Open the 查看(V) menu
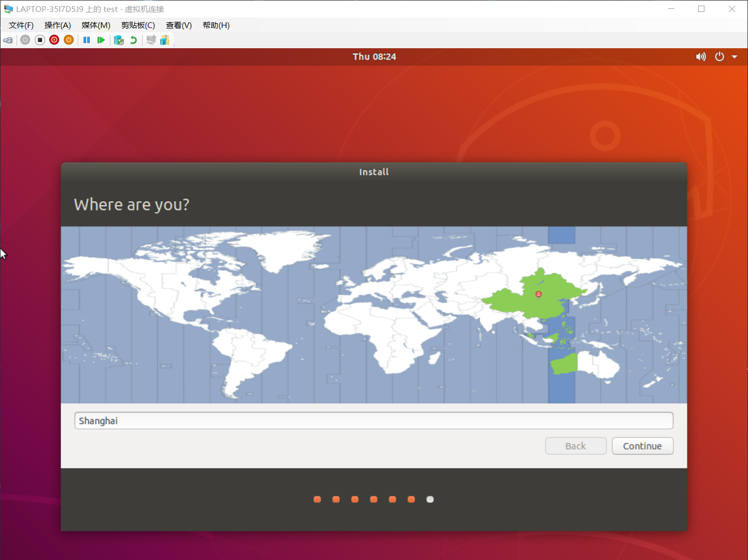This screenshot has height=560, width=748. pyautogui.click(x=179, y=25)
